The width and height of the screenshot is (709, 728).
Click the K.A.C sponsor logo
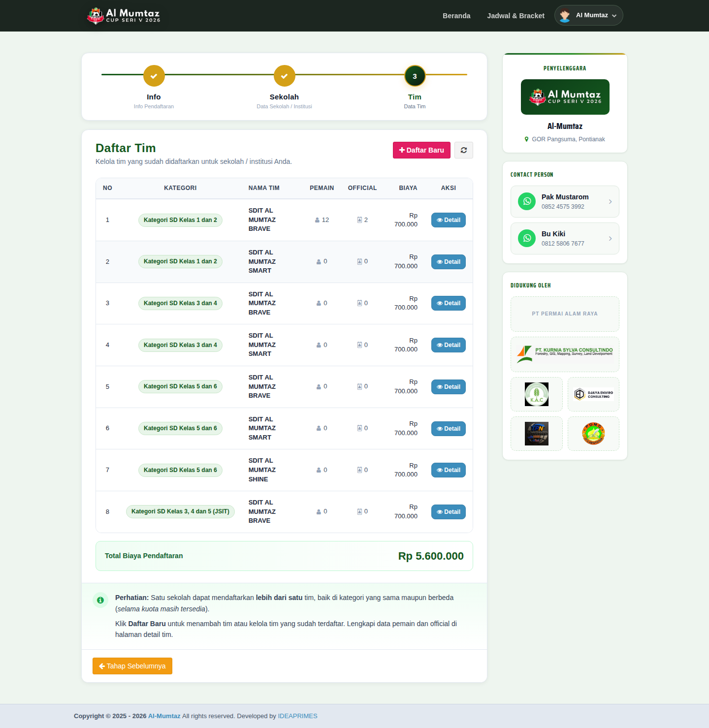(537, 394)
